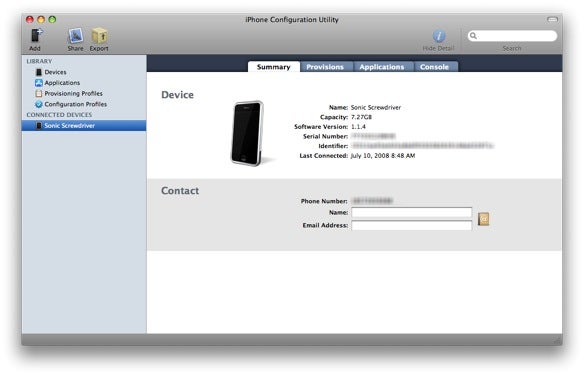The width and height of the screenshot is (584, 375).
Task: Click the red close window button
Action: coord(30,19)
